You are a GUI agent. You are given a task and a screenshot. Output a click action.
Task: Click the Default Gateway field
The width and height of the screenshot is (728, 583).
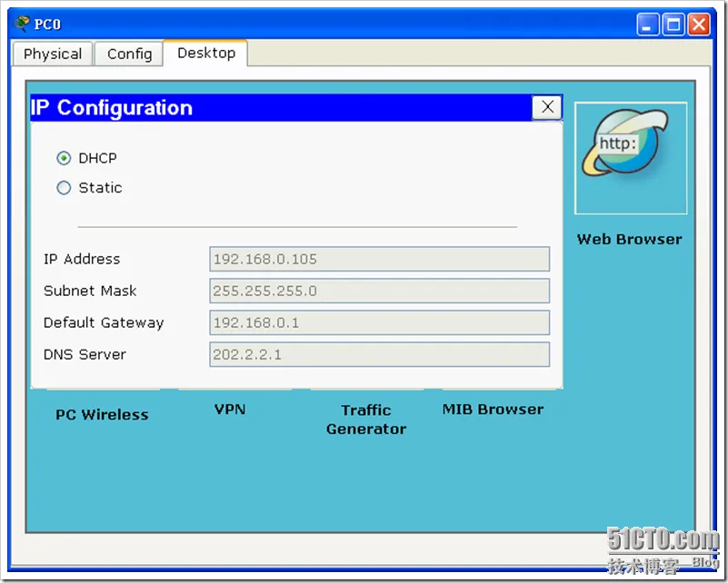pos(379,322)
